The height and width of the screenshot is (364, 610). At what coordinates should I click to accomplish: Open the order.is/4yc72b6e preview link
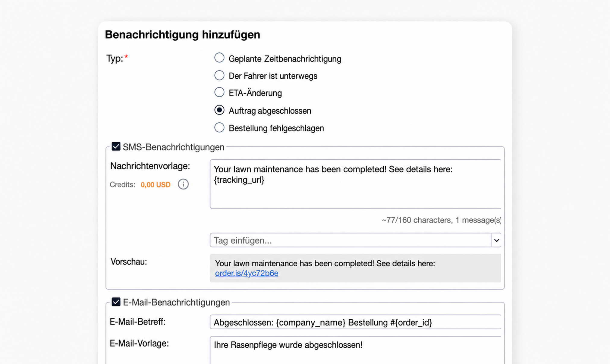(247, 273)
